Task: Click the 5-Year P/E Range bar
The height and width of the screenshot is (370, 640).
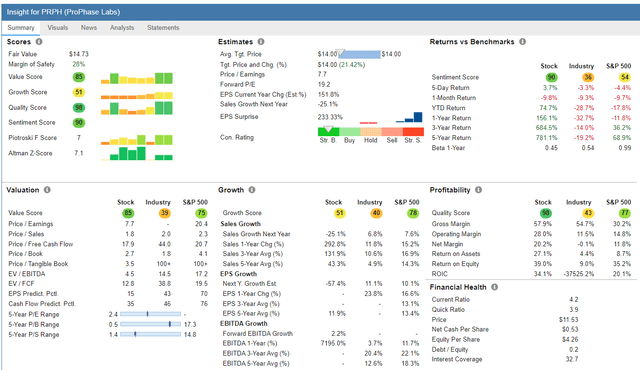Action: (x=150, y=314)
